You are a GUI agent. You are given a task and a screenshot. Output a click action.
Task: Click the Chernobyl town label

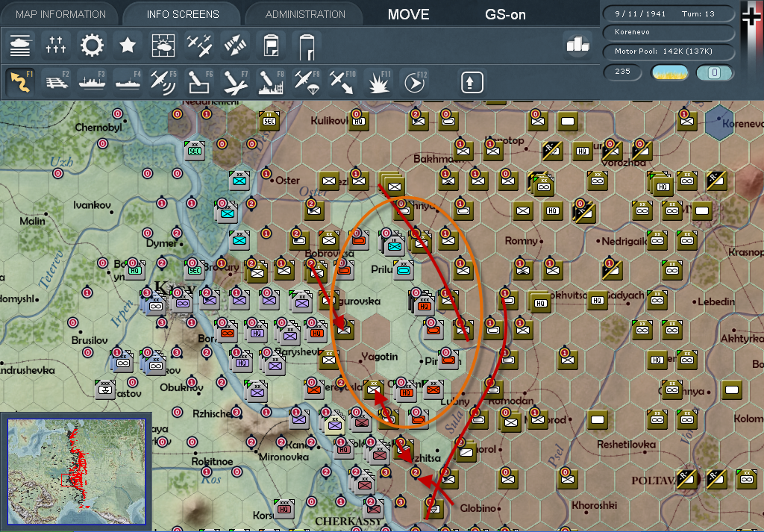[98, 128]
